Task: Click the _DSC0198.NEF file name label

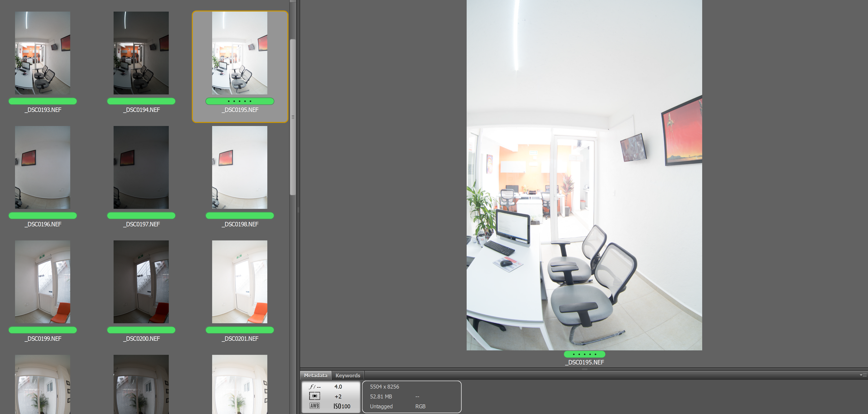Action: tap(240, 224)
